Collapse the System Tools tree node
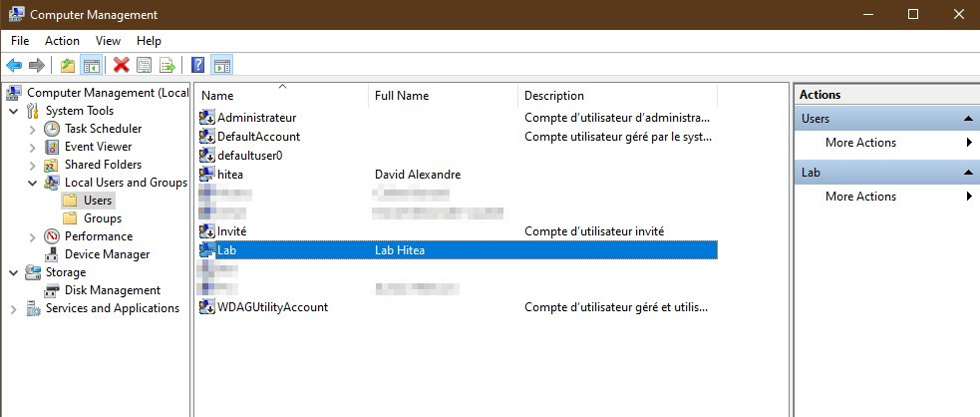980x417 pixels. (x=14, y=112)
